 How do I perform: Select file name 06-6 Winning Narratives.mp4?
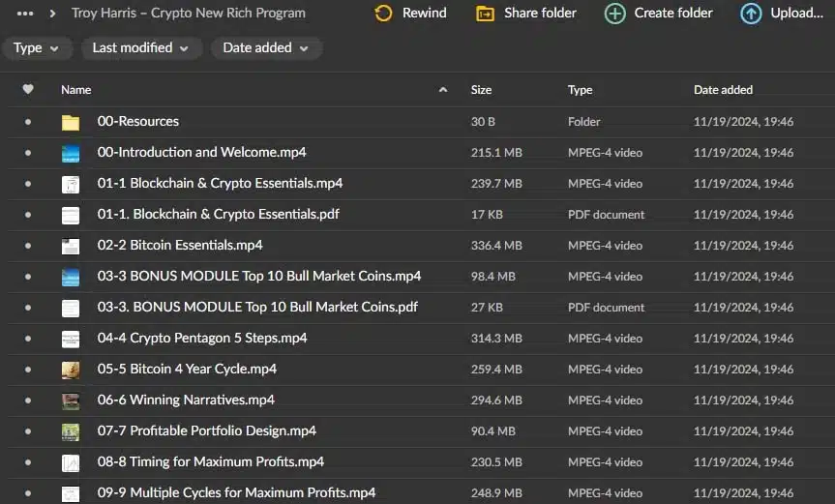(186, 400)
